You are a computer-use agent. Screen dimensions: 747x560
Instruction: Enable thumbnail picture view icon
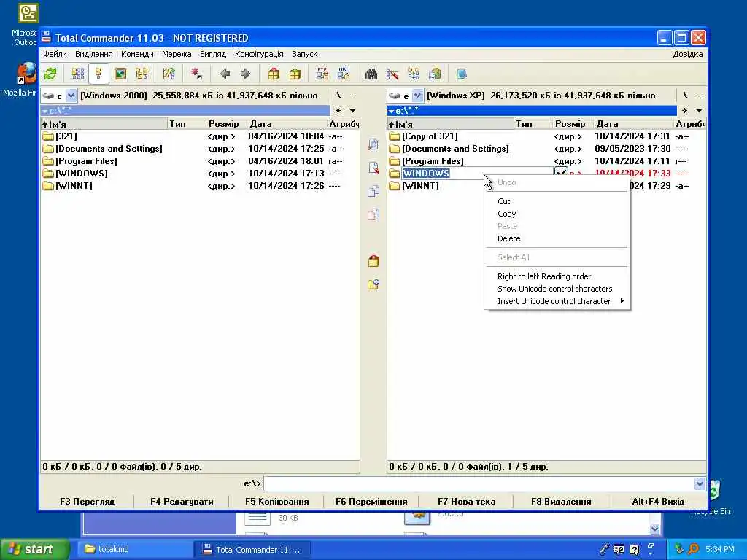point(120,74)
